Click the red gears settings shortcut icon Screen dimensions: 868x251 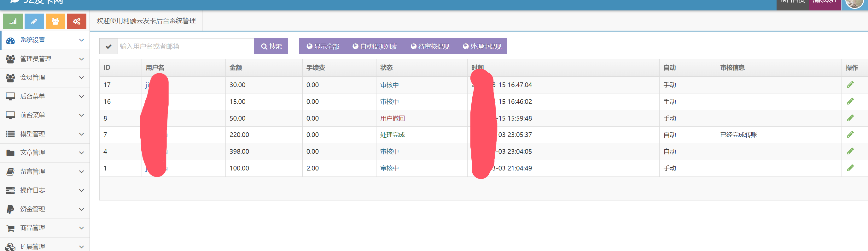click(x=77, y=21)
